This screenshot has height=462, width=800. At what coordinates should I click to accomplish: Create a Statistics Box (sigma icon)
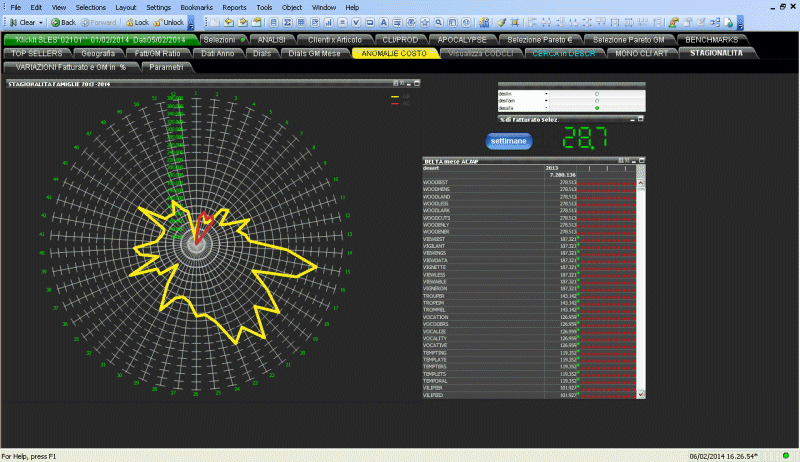(x=287, y=22)
